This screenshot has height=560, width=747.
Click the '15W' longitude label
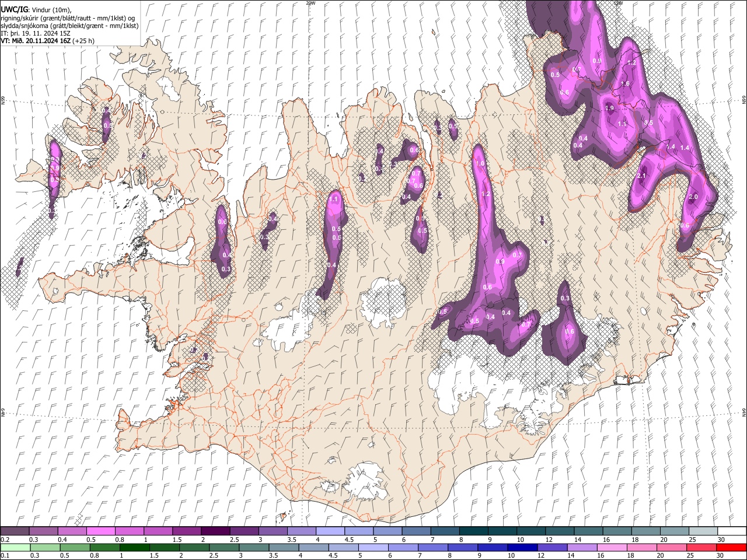(618, 3)
